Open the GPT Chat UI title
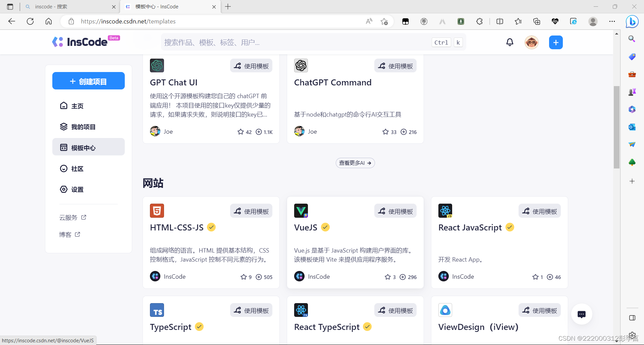644x345 pixels. [x=174, y=82]
